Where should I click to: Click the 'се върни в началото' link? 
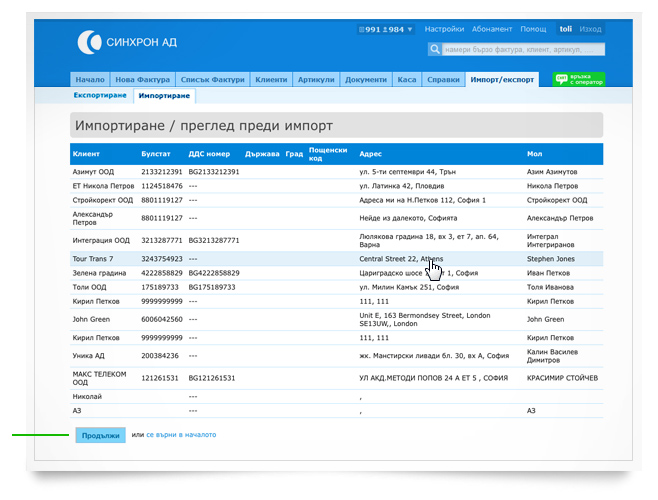click(x=180, y=435)
